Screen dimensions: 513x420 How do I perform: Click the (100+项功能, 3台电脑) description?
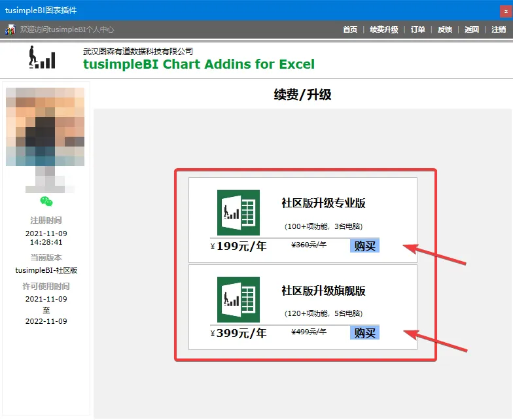click(323, 226)
